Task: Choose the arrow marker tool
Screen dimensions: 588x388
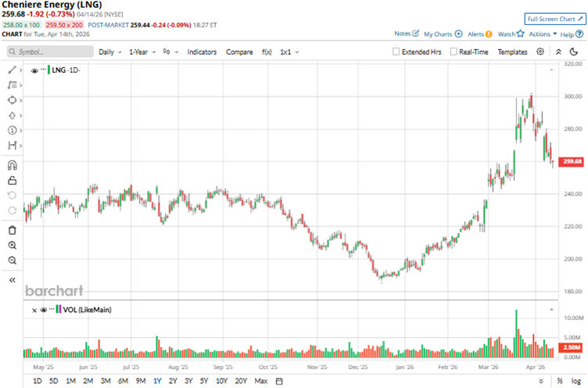Action: 12,115
